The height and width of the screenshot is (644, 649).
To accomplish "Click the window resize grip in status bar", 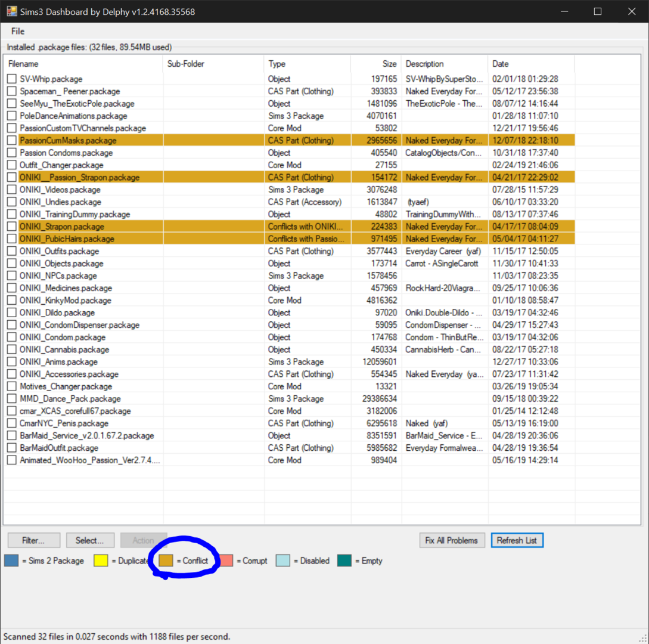I will 643,638.
